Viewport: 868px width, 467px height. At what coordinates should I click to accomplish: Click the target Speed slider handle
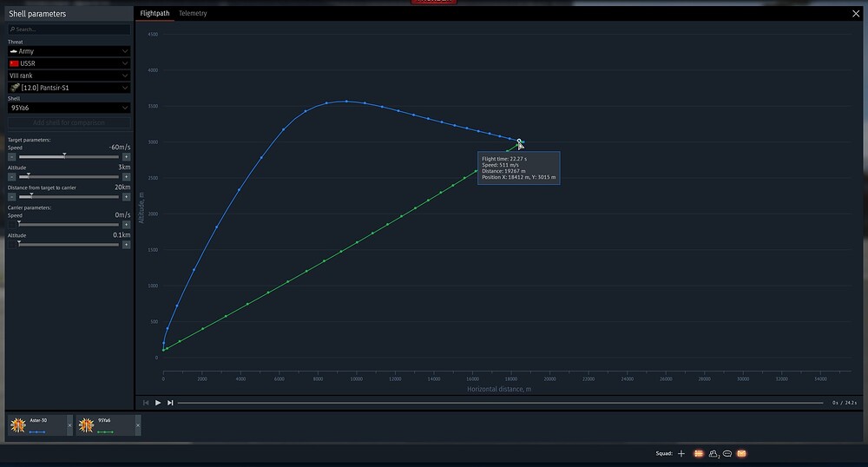(x=64, y=155)
